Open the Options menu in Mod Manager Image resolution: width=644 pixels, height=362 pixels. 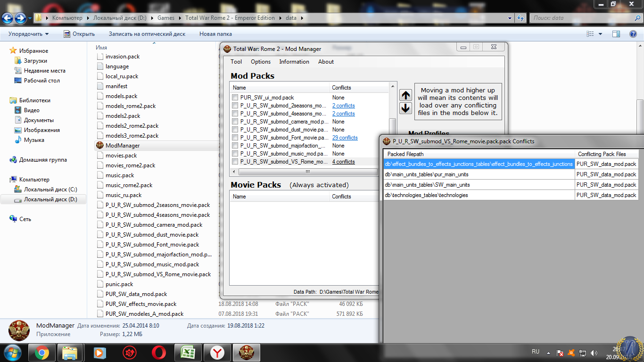(x=261, y=62)
